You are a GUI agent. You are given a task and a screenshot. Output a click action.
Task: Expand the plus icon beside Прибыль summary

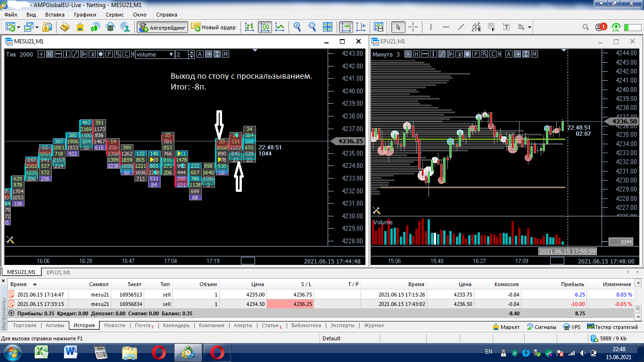pyautogui.click(x=11, y=313)
